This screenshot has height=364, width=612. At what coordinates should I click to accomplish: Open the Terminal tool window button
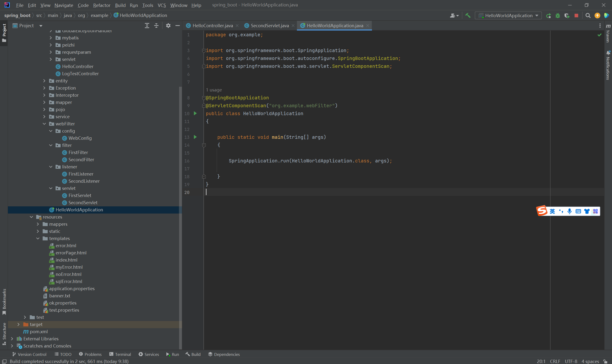[x=120, y=354]
